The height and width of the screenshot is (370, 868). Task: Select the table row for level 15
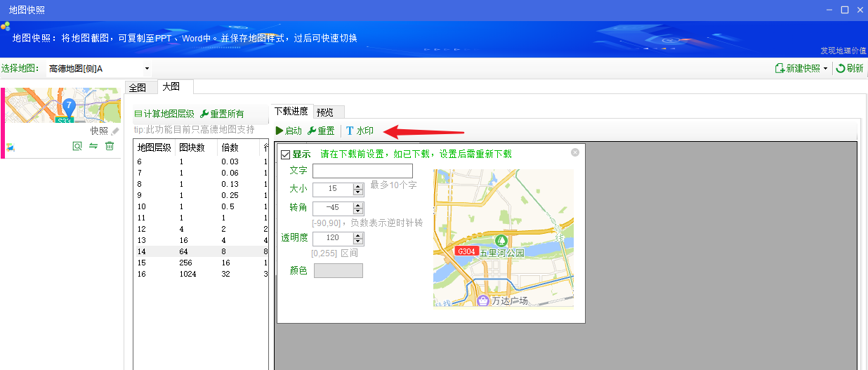[x=201, y=263]
